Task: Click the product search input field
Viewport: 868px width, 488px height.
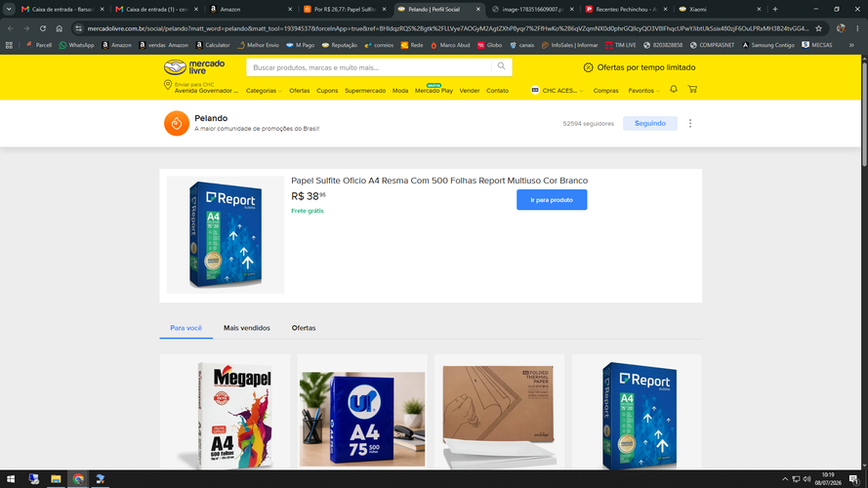Action: tap(369, 67)
